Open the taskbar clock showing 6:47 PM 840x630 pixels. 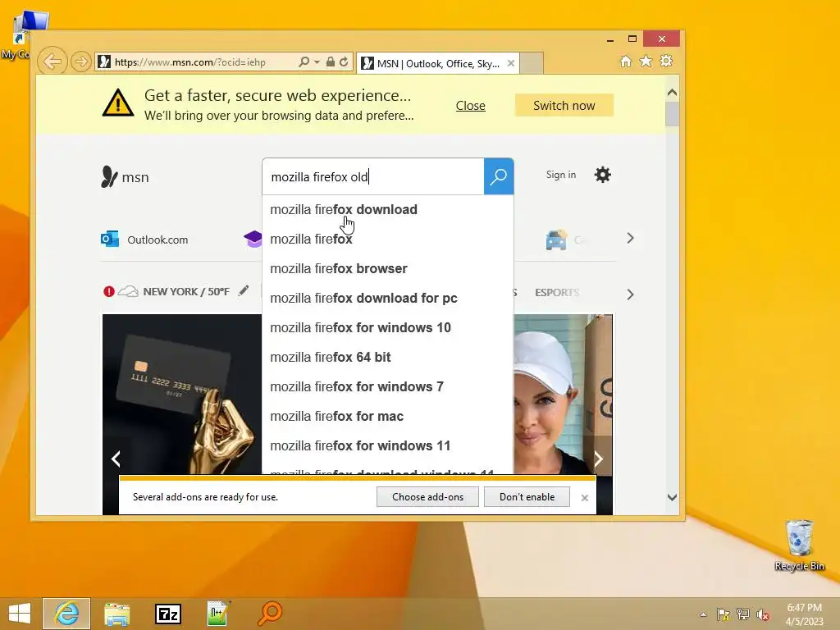(804, 614)
